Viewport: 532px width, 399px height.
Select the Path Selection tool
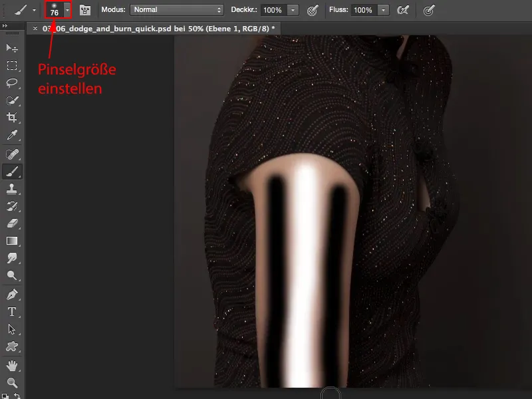[12, 329]
